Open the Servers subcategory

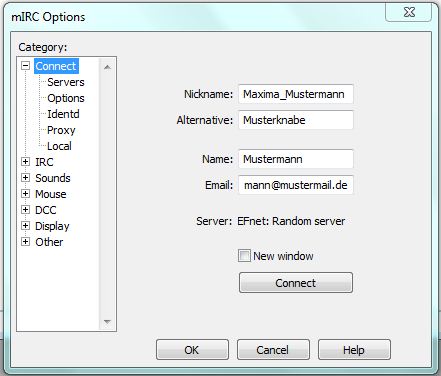[66, 82]
